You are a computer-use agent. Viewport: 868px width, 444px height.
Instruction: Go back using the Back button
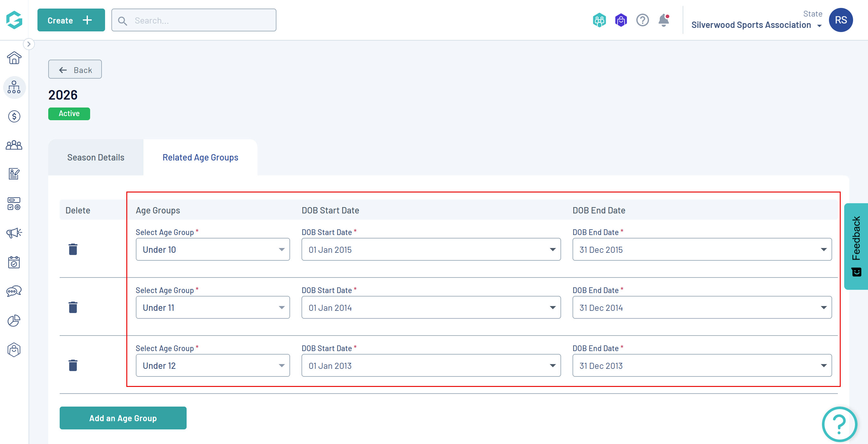coord(75,70)
